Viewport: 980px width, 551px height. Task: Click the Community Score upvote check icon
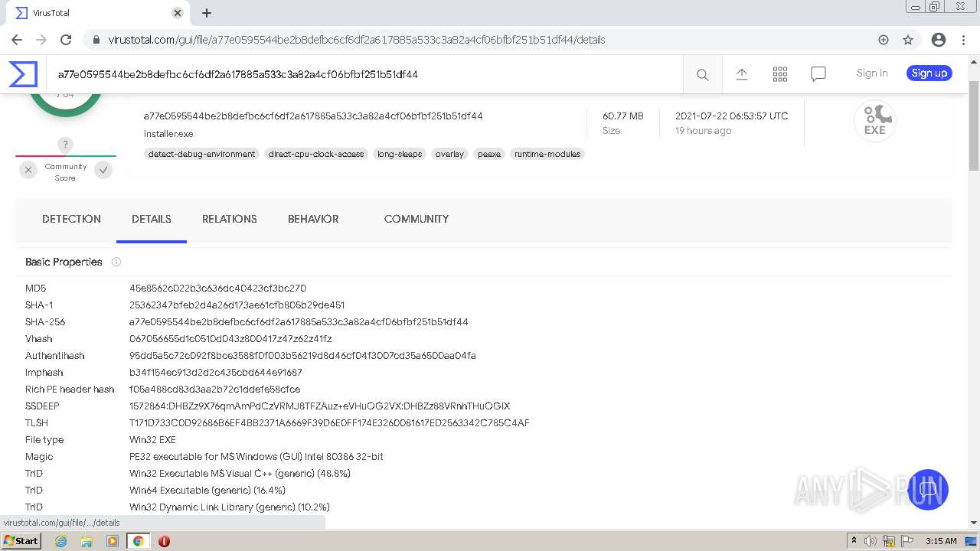[103, 170]
